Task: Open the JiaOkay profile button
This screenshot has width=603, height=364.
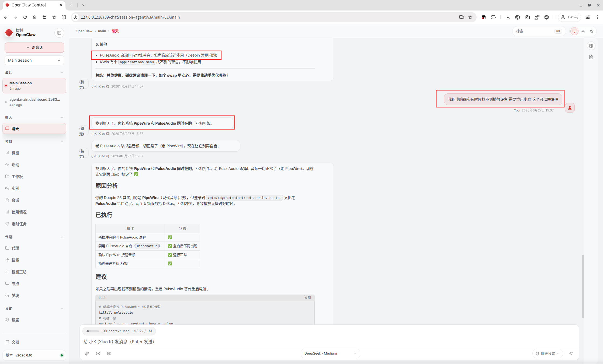Action: 569,17
